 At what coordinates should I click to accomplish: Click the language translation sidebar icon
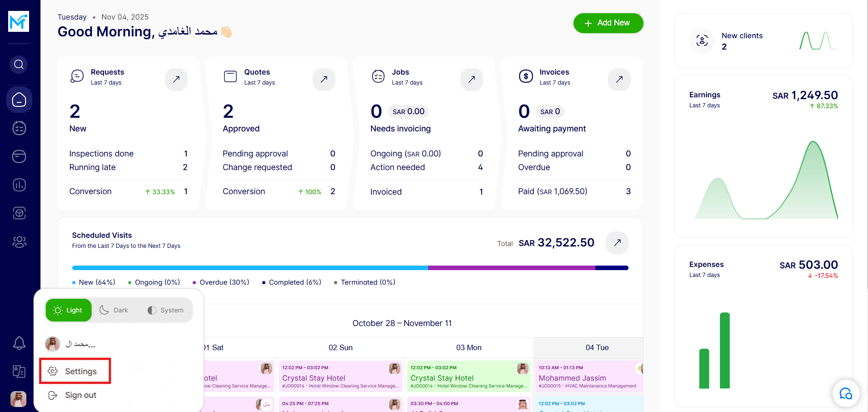(19, 372)
